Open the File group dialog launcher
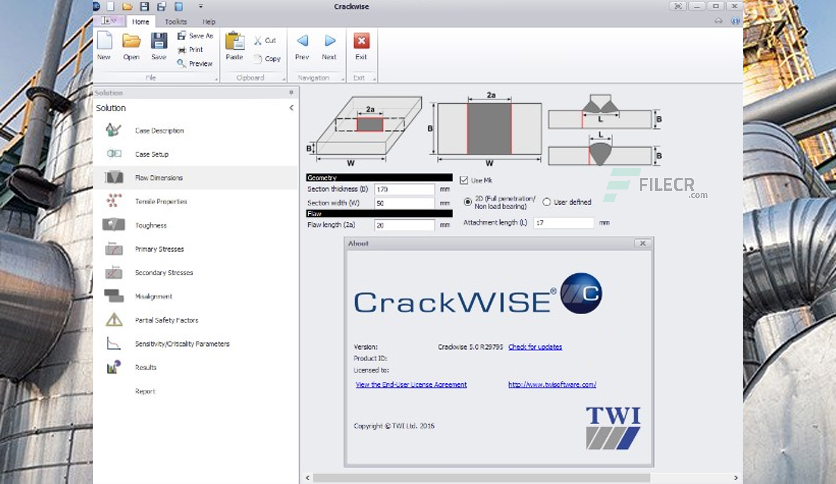The width and height of the screenshot is (836, 484). coord(216,79)
